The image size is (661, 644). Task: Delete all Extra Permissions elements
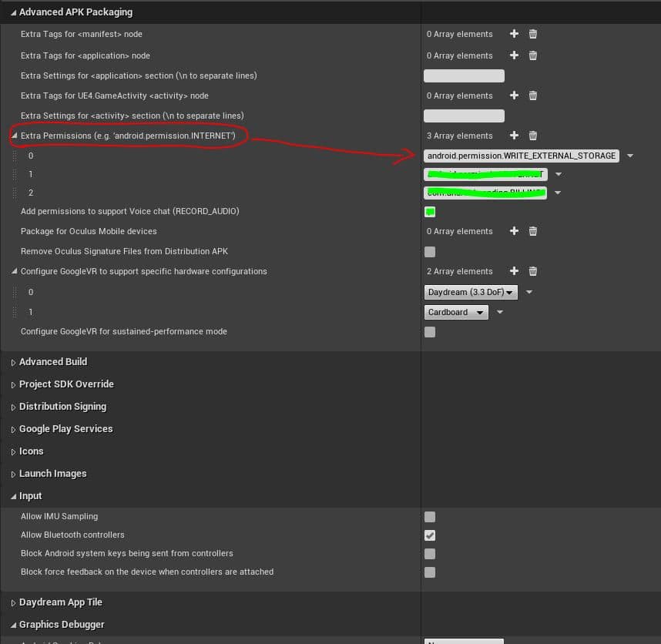pos(532,135)
